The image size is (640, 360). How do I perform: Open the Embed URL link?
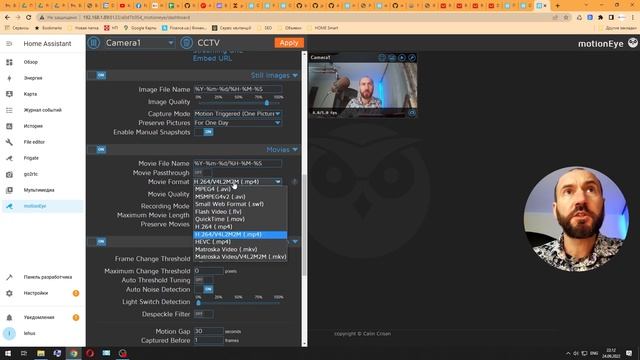[212, 58]
